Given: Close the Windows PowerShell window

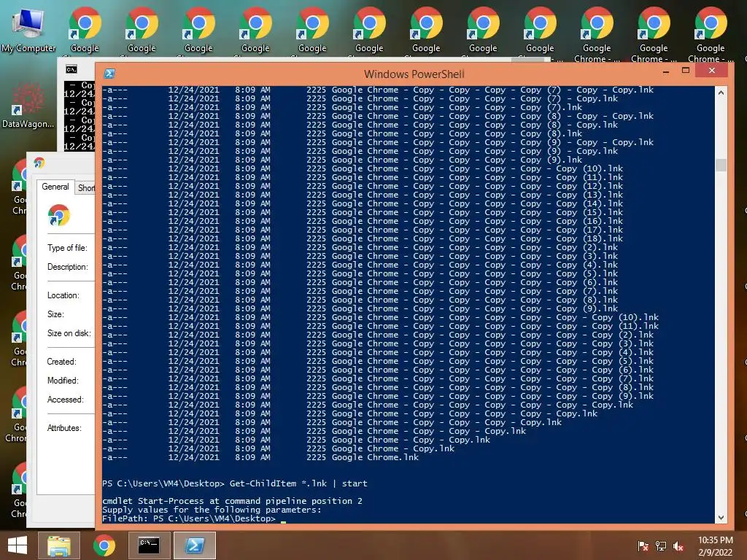Looking at the screenshot, I should point(712,71).
